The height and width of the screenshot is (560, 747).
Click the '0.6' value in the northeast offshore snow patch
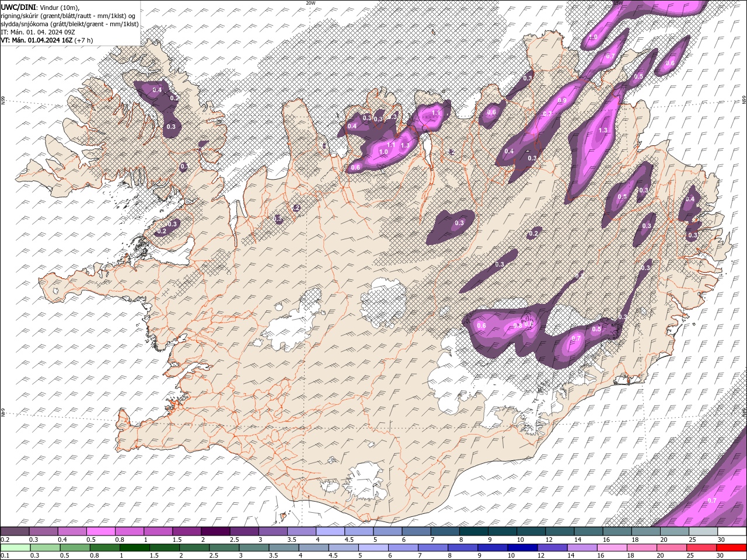(x=670, y=63)
